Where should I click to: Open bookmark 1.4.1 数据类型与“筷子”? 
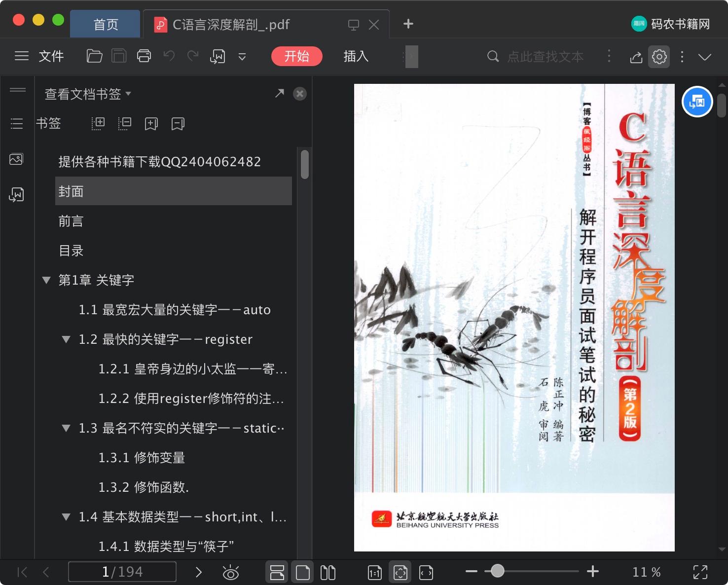pos(166,547)
